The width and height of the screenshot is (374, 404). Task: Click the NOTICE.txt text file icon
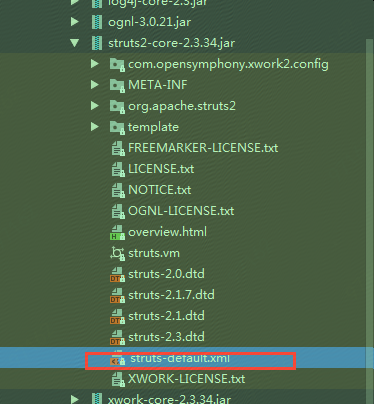tap(118, 190)
